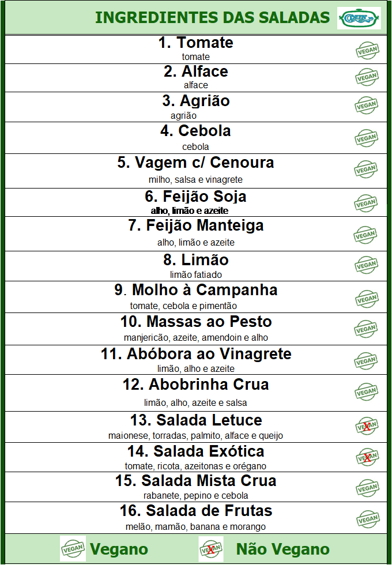The height and width of the screenshot is (565, 392).
Task: Click the Green restaurant logo in header
Action: tap(359, 18)
